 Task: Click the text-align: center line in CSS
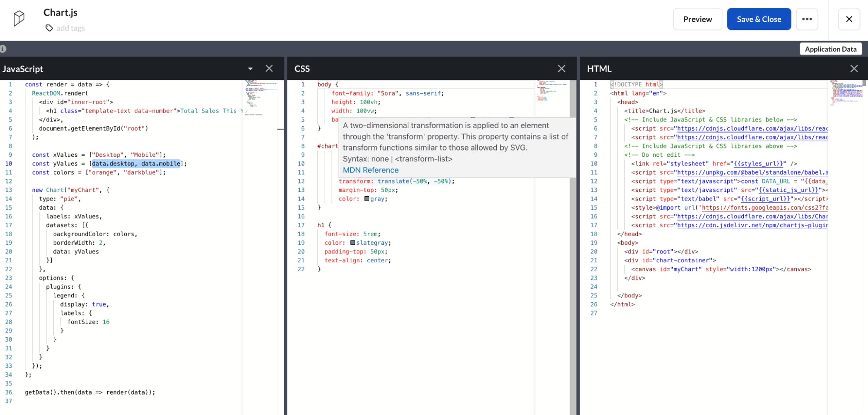tap(358, 260)
